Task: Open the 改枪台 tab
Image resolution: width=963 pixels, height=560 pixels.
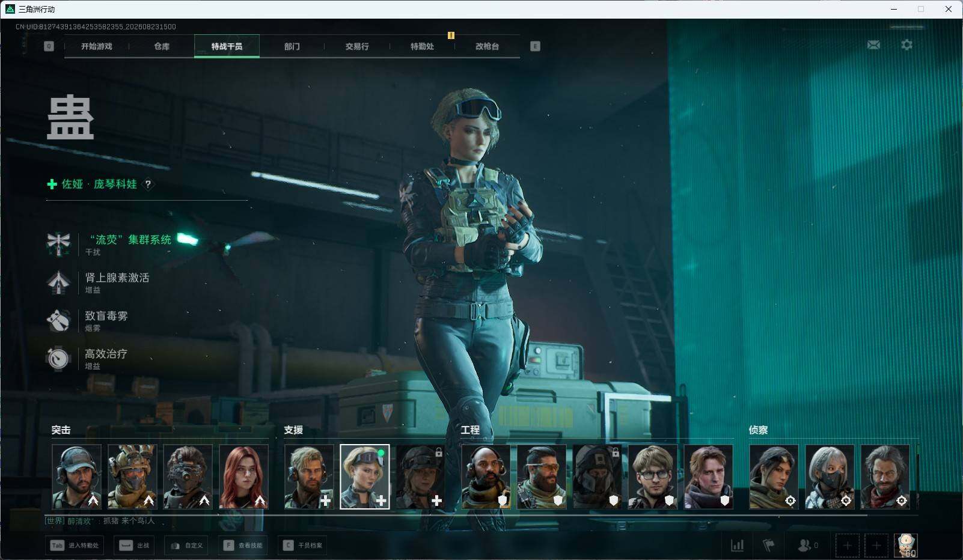Action: pos(487,46)
